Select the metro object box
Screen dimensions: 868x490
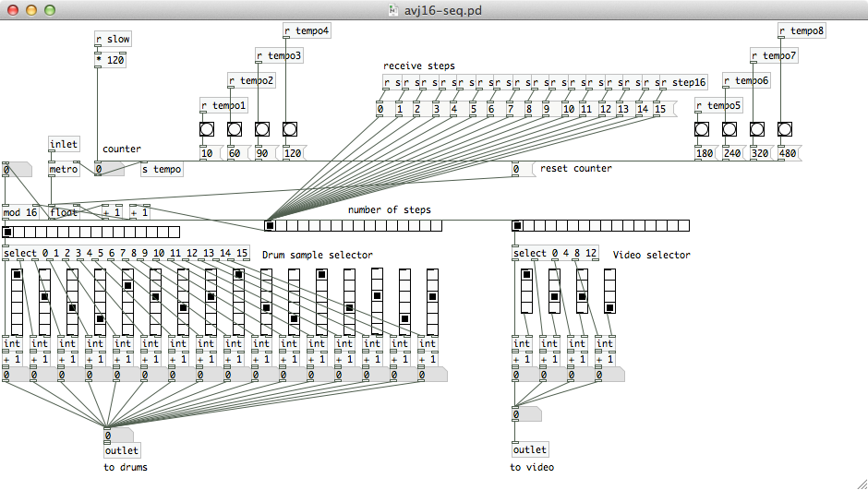pos(63,169)
